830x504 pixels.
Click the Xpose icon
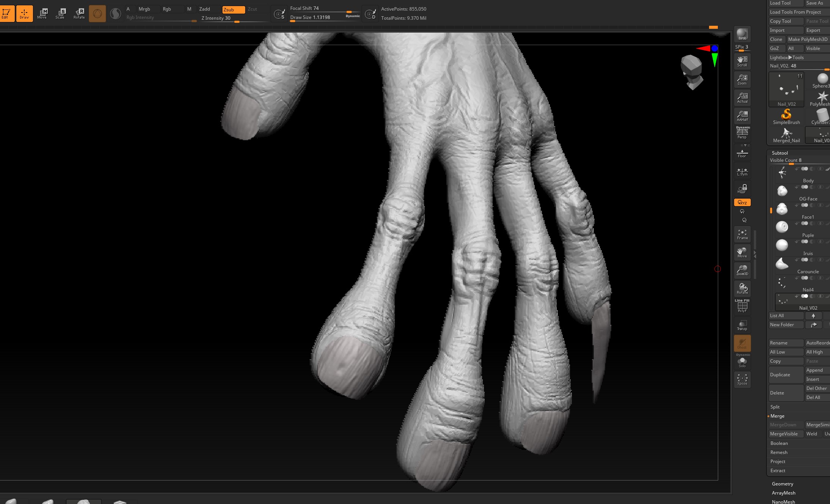(742, 379)
